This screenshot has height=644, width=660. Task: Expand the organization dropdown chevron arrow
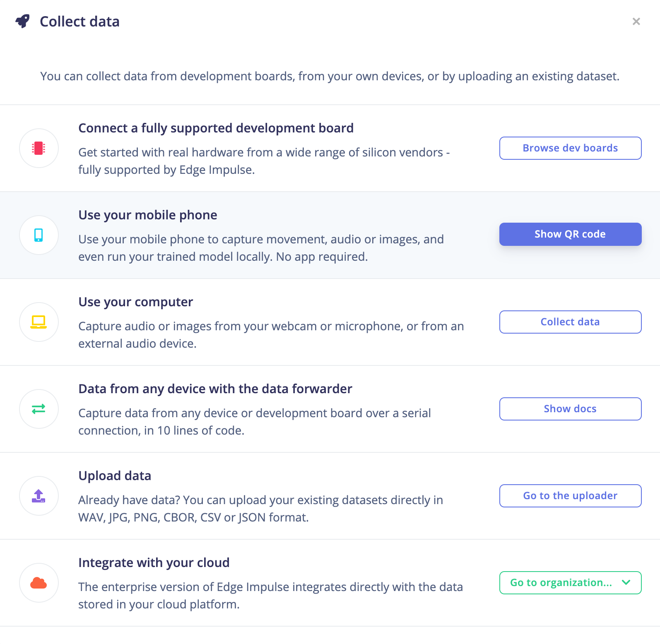tap(626, 582)
